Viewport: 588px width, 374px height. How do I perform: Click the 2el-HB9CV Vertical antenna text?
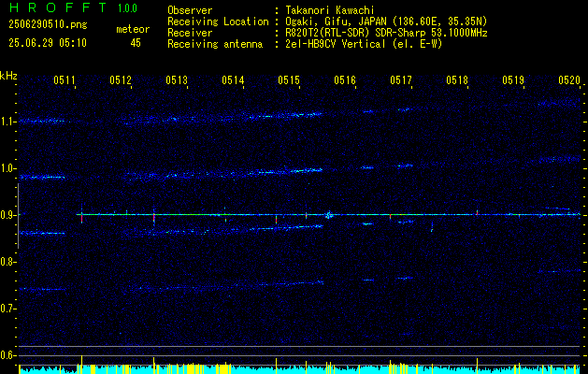pyautogui.click(x=364, y=44)
